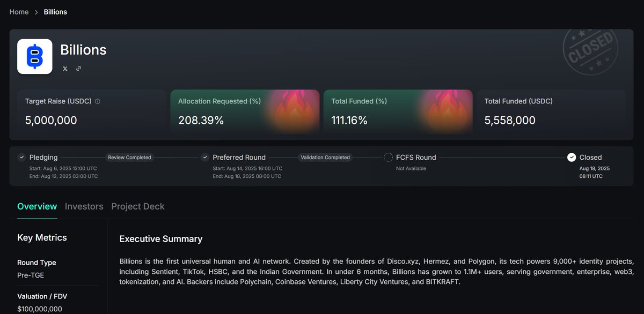Click the Billions project title heading
Viewport: 644px width, 314px height.
(x=83, y=50)
